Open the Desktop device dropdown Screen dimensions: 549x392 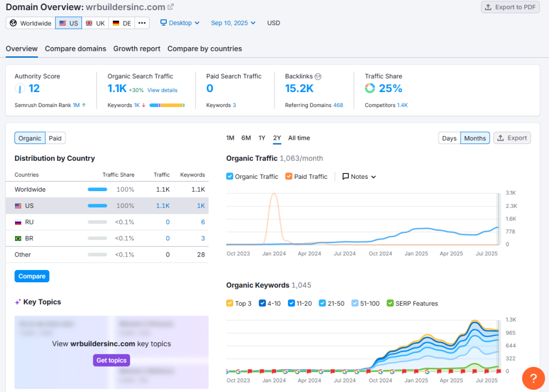tap(180, 23)
